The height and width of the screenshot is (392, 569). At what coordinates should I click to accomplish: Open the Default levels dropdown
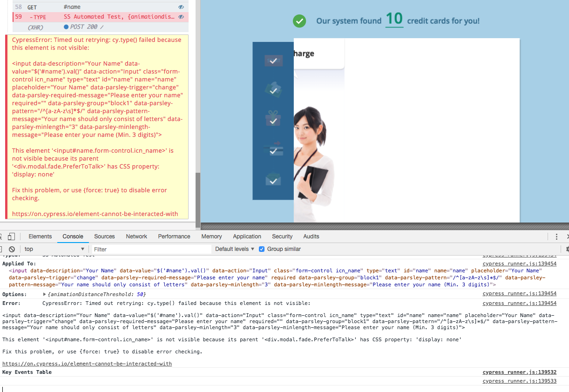coord(235,249)
